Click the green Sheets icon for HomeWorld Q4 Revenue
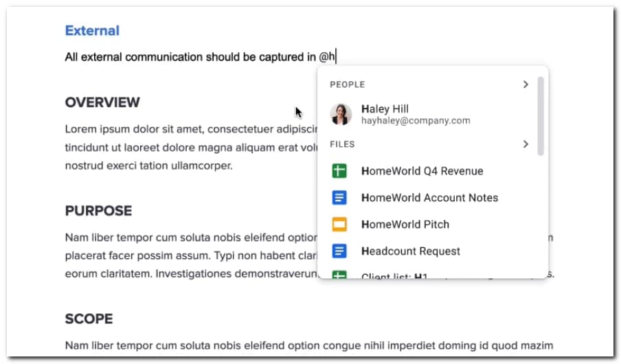Screen dimensions: 621x364 tap(339, 171)
